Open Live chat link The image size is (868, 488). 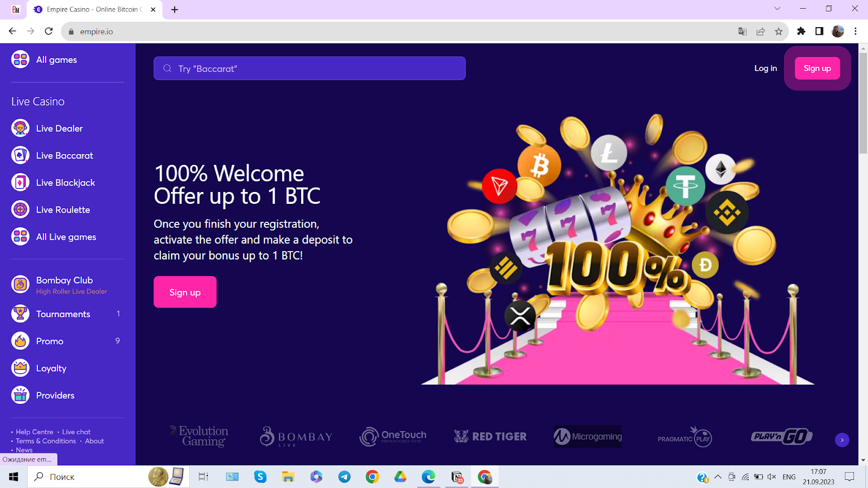coord(76,432)
